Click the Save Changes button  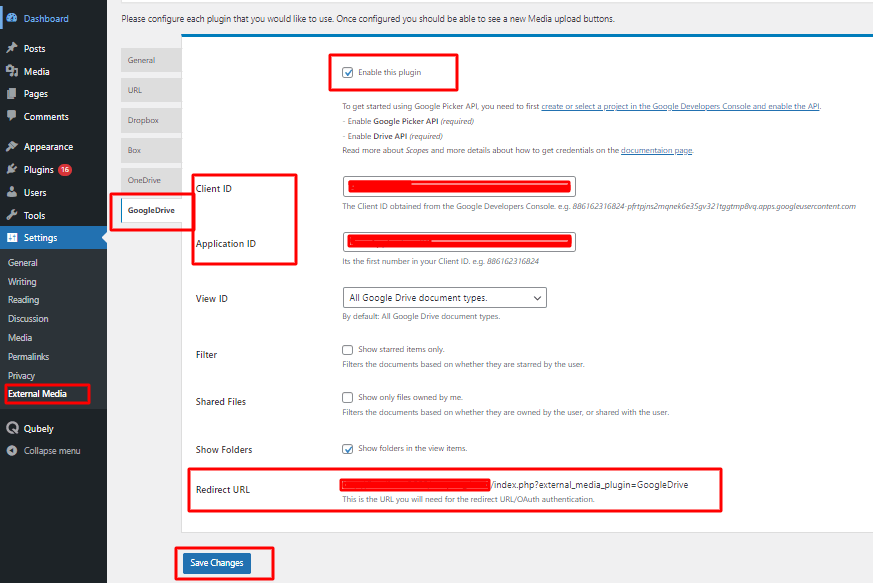tap(217, 563)
